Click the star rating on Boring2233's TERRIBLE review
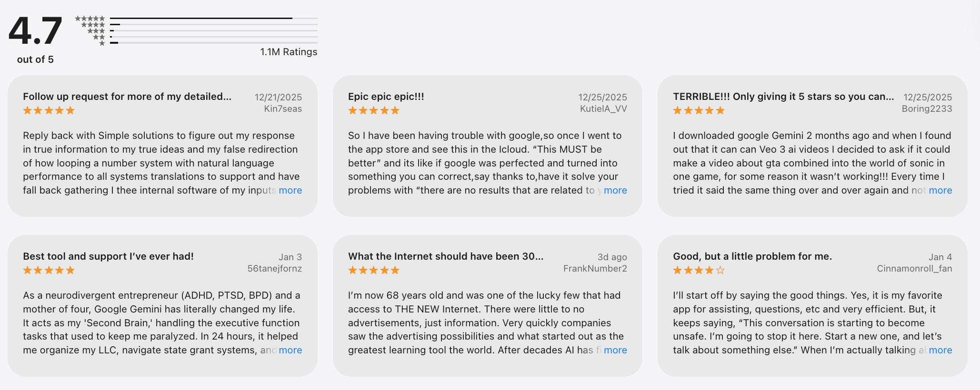This screenshot has height=390, width=980. coord(699,110)
